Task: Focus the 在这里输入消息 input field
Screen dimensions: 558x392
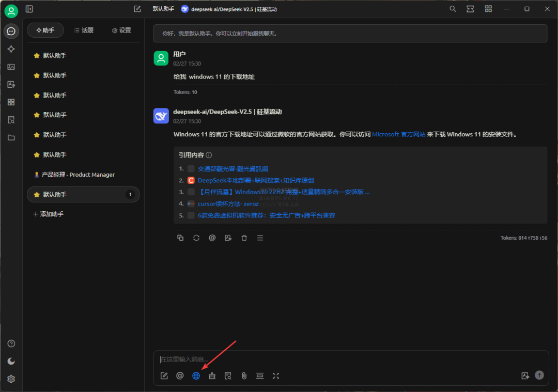Action: [x=350, y=359]
